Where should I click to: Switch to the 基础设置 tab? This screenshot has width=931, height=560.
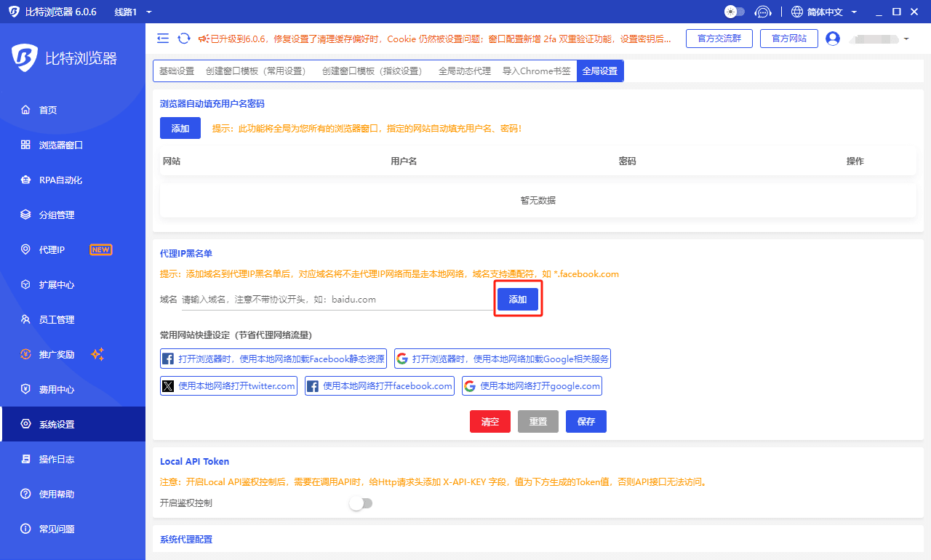tap(177, 71)
